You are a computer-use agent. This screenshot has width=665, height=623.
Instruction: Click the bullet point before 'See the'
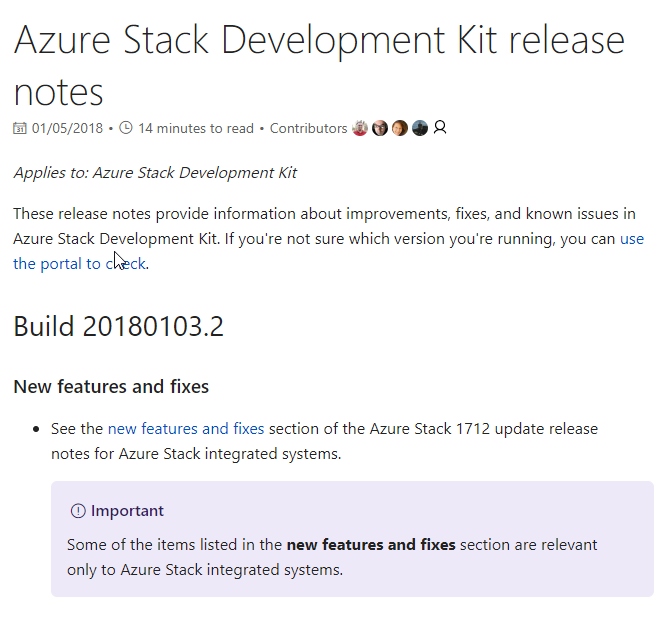coord(36,430)
